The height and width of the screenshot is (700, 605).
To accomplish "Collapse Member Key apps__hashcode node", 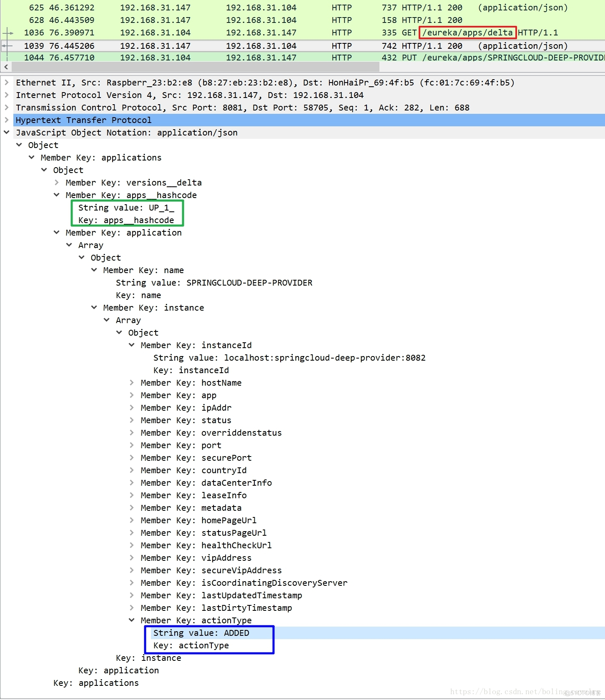I will pyautogui.click(x=57, y=195).
